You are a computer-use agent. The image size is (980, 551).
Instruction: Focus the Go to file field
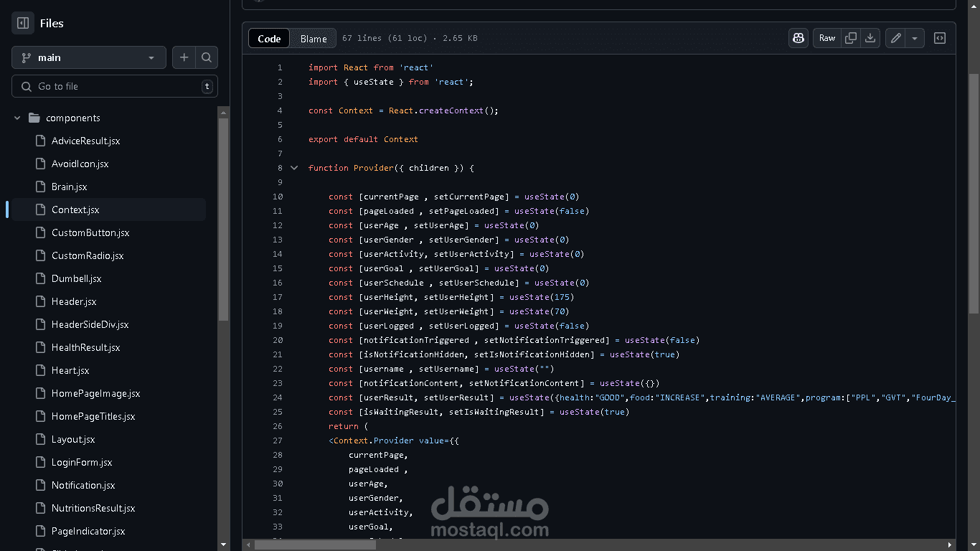(115, 86)
